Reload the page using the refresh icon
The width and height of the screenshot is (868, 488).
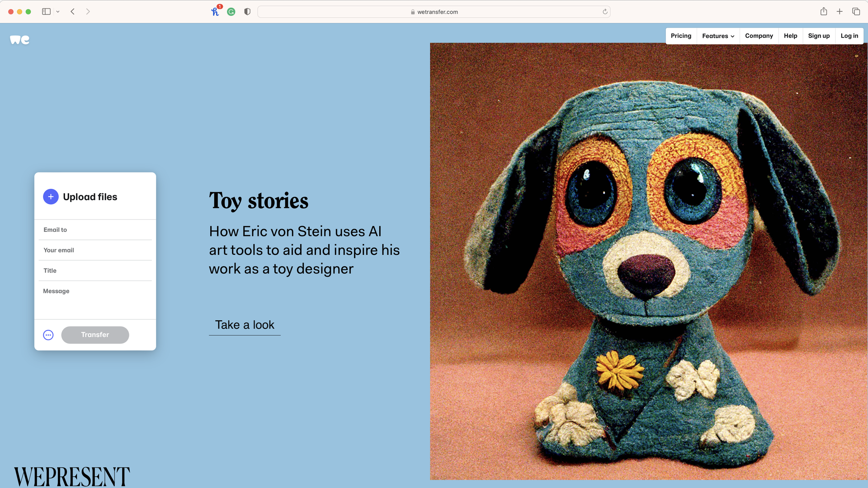pos(605,12)
